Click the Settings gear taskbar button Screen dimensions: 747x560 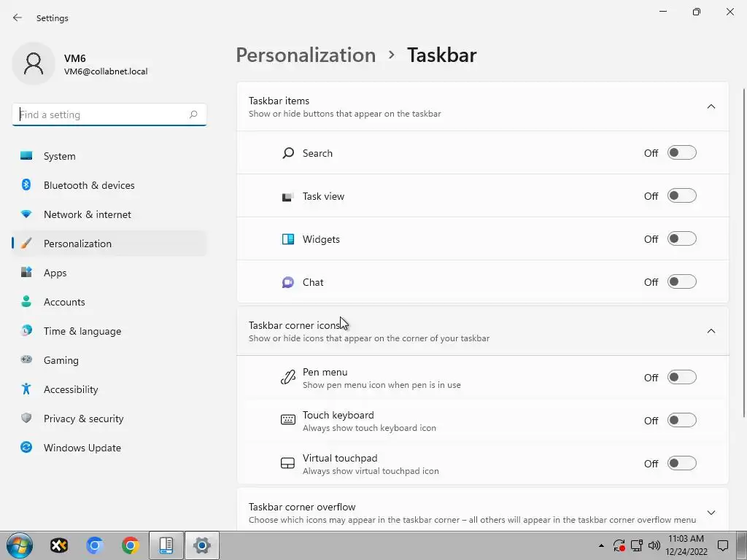pyautogui.click(x=202, y=545)
